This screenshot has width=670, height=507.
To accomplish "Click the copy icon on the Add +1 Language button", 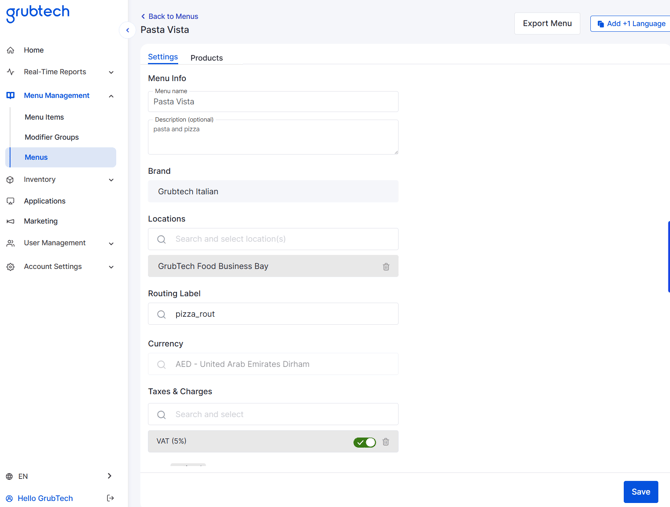I will (600, 24).
